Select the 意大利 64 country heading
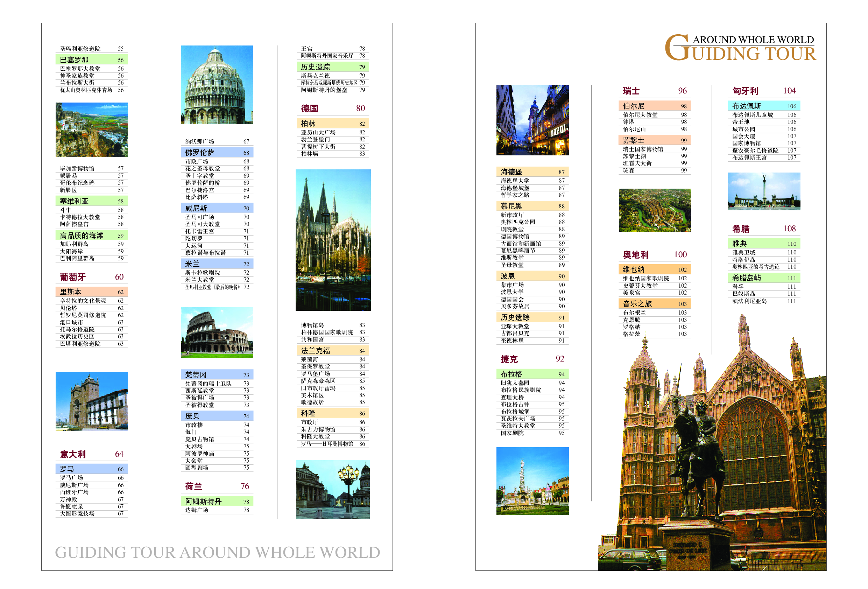This screenshot has width=868, height=589. pyautogui.click(x=92, y=454)
